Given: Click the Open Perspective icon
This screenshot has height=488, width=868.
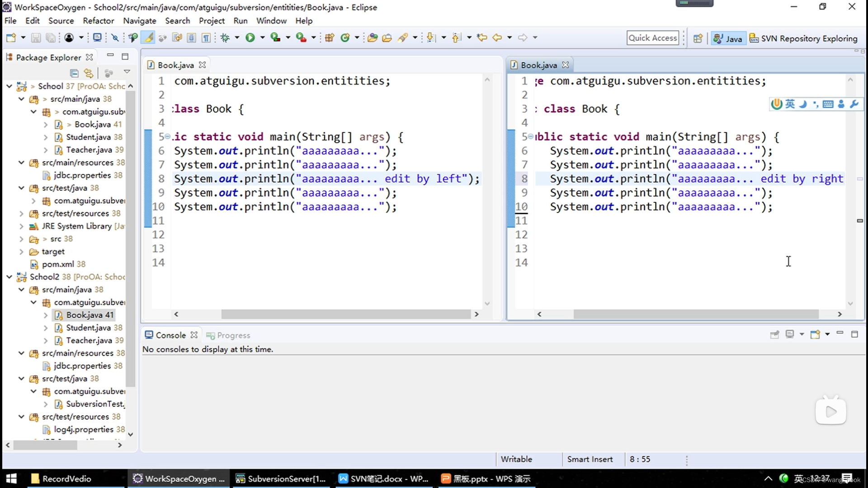Looking at the screenshot, I should [x=698, y=38].
